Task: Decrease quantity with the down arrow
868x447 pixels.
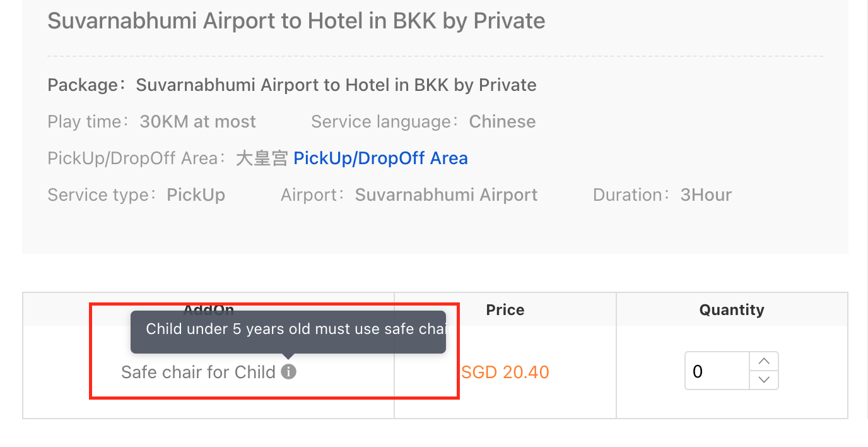Action: (x=764, y=379)
